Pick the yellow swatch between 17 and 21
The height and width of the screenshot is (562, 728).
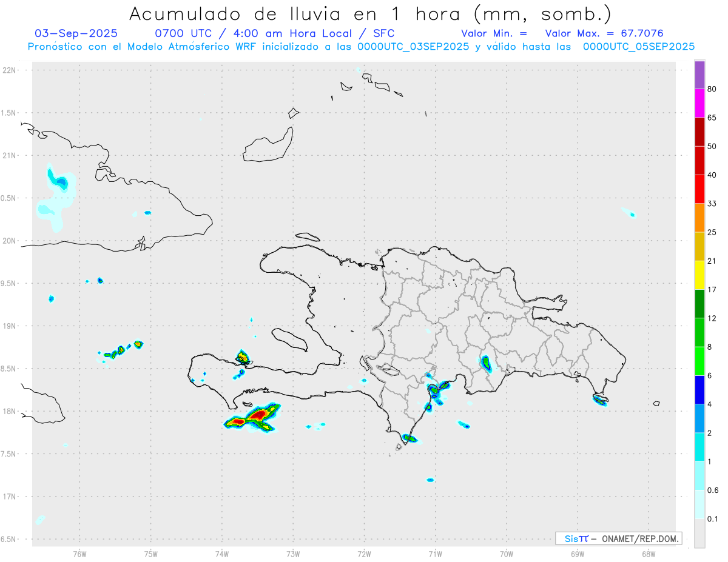coord(699,275)
